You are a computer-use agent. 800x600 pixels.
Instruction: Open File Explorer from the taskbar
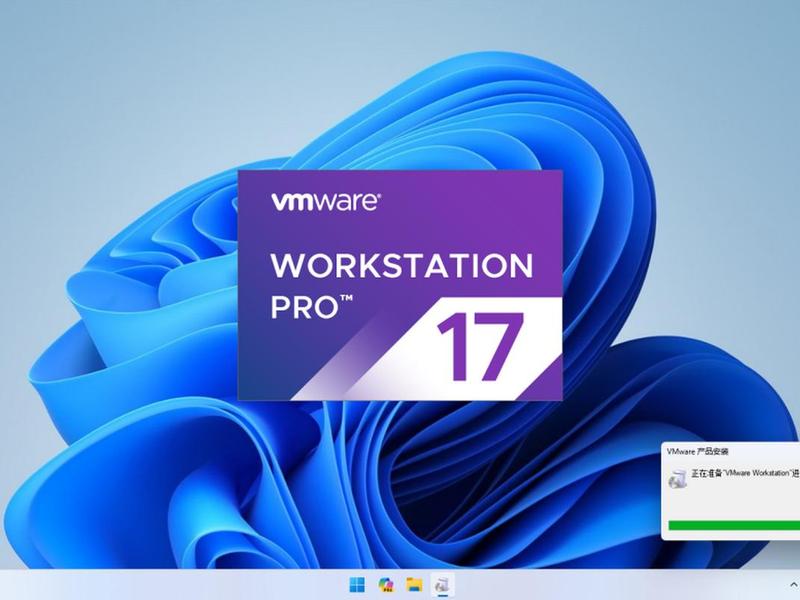414,585
